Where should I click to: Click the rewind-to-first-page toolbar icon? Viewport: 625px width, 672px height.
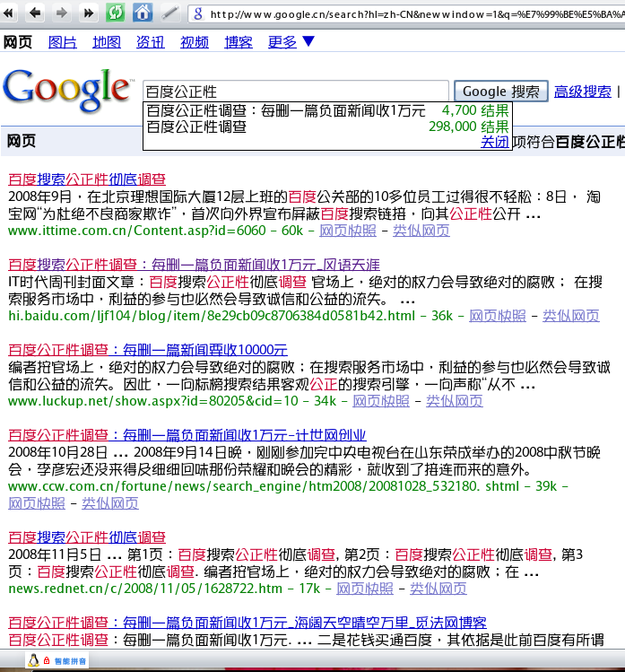tap(8, 13)
